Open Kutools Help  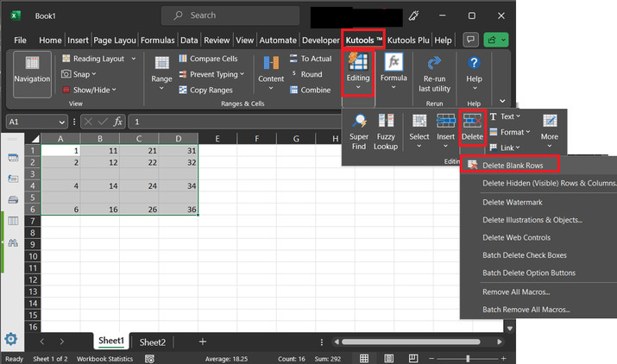(474, 73)
